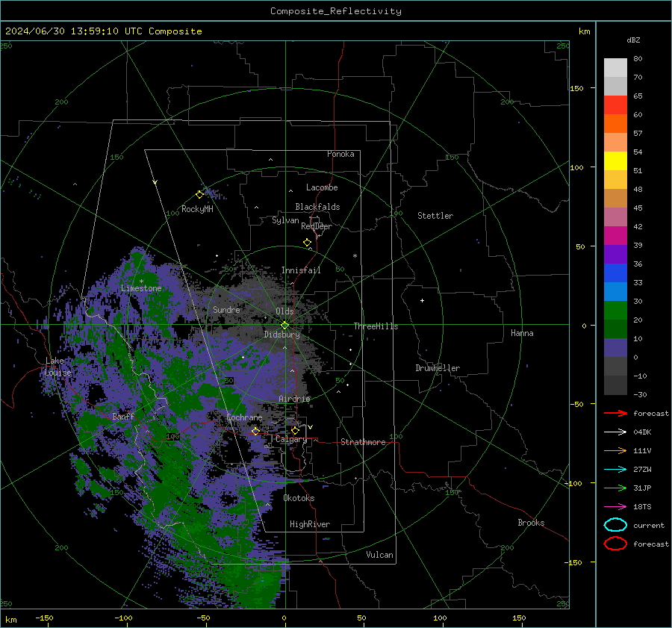Viewport: 672px width, 628px height.
Task: Select the dark orange 57-60 dBZ swatch
Action: [x=615, y=123]
